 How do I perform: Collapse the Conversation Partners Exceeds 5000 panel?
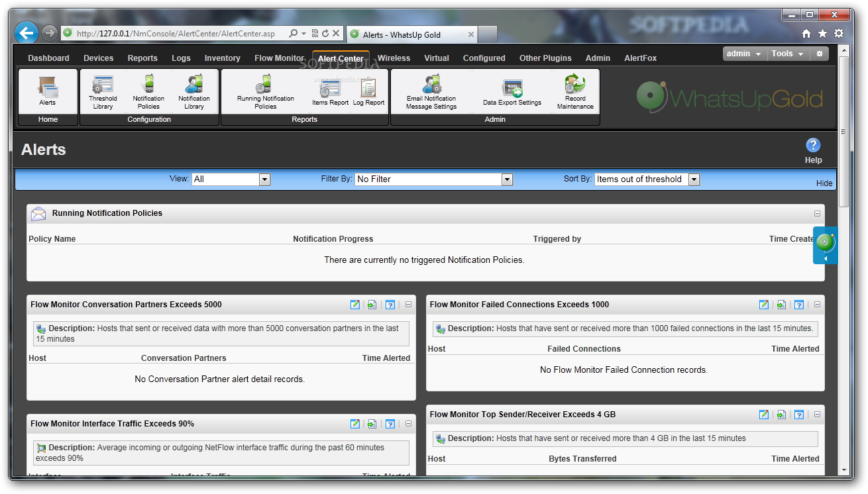(x=408, y=305)
